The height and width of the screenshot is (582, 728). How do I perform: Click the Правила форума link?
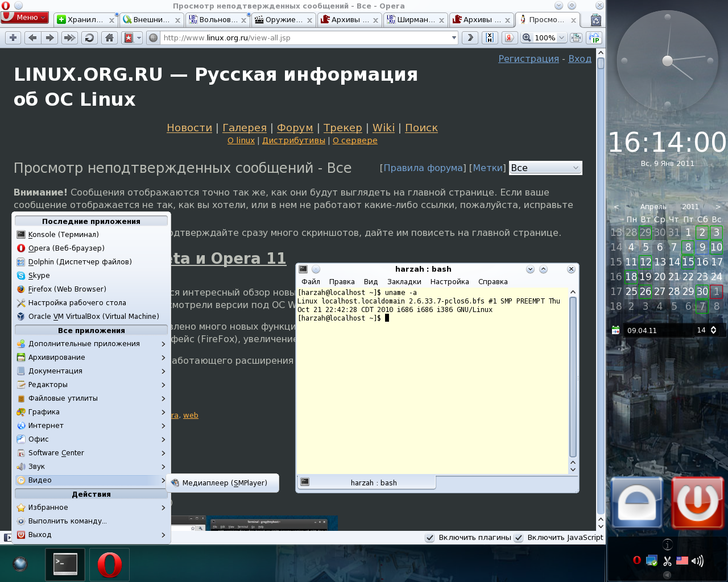(423, 168)
